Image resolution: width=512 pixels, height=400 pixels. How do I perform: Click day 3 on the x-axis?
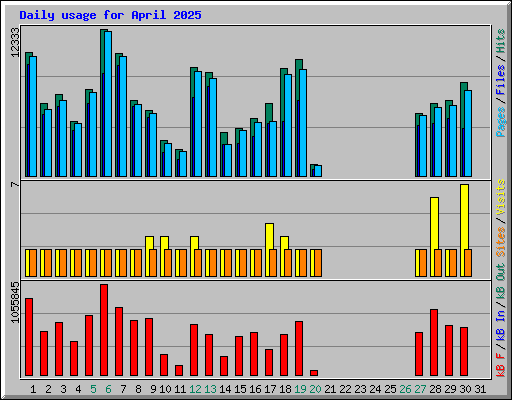63,389
